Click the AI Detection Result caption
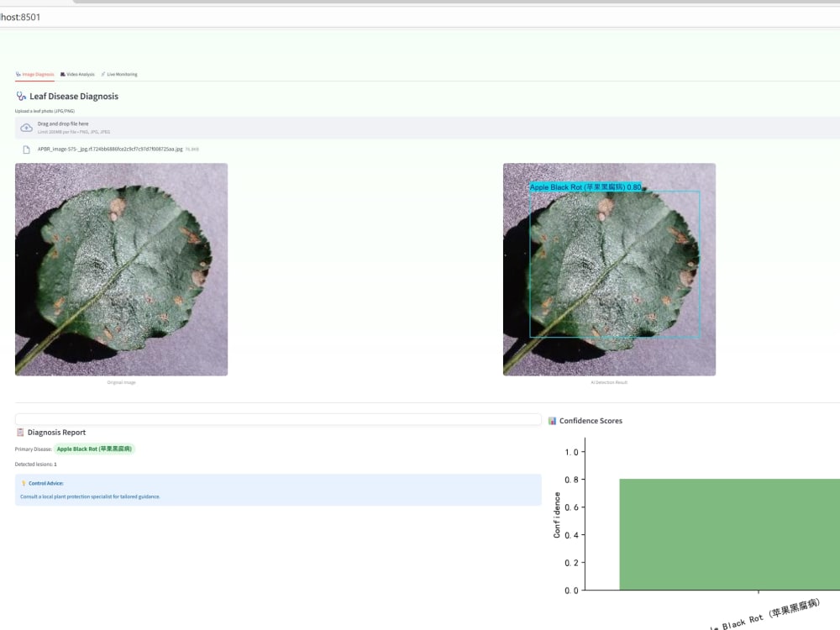840x630 pixels. tap(609, 382)
